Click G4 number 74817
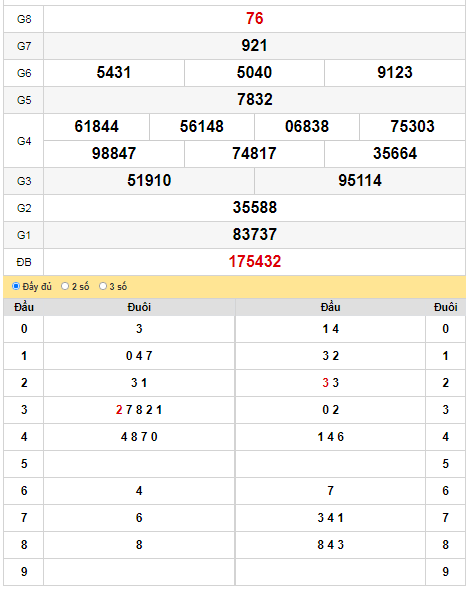The image size is (469, 589). coord(254,154)
